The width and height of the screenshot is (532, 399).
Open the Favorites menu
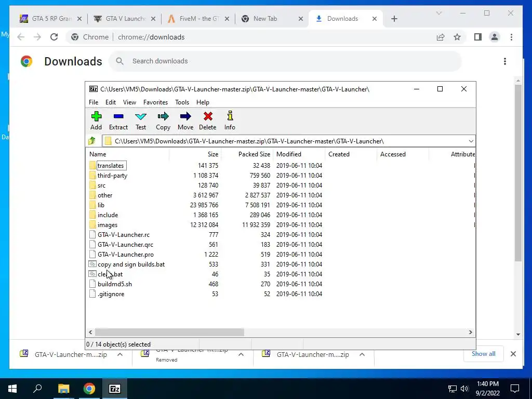coord(155,102)
